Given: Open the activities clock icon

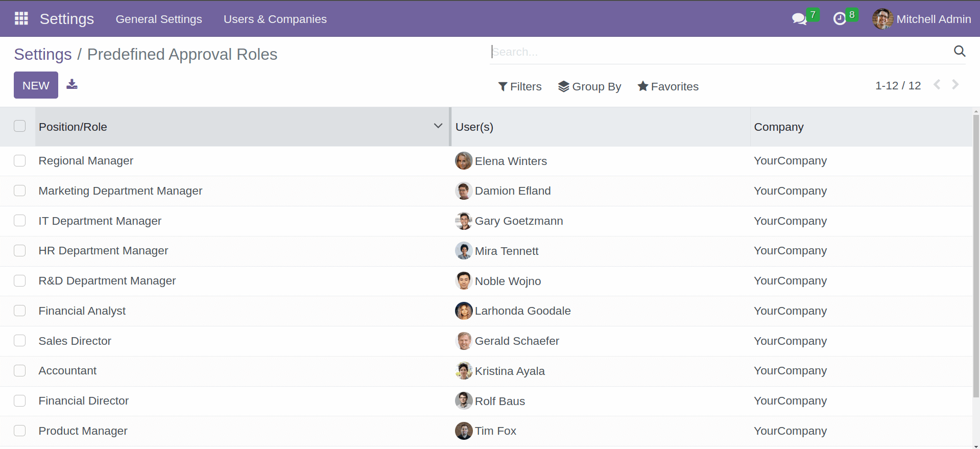Looking at the screenshot, I should (x=840, y=18).
